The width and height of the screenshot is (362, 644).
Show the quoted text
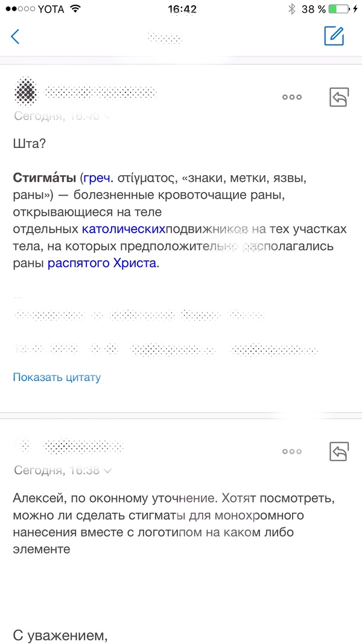[x=57, y=378]
